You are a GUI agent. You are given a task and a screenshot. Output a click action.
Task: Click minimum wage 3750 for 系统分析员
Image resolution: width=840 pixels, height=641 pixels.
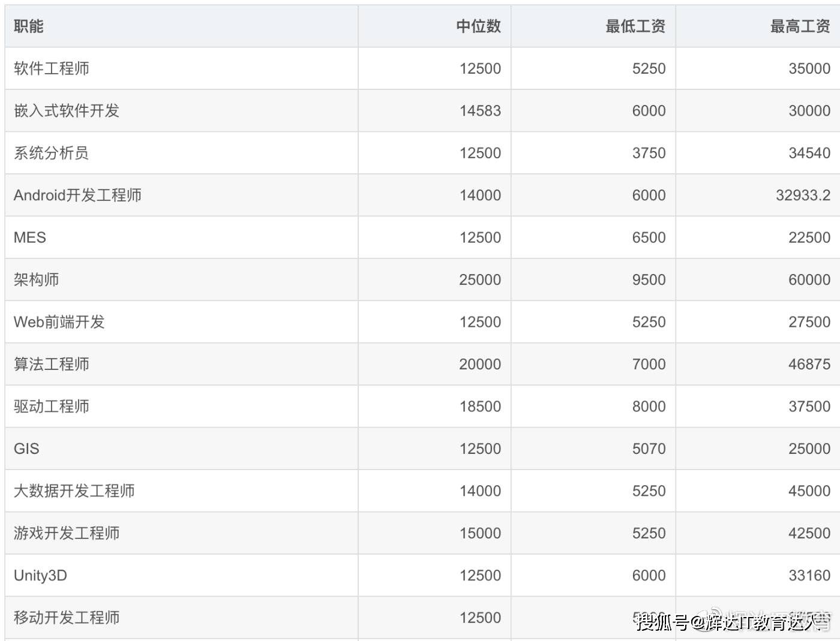point(649,153)
